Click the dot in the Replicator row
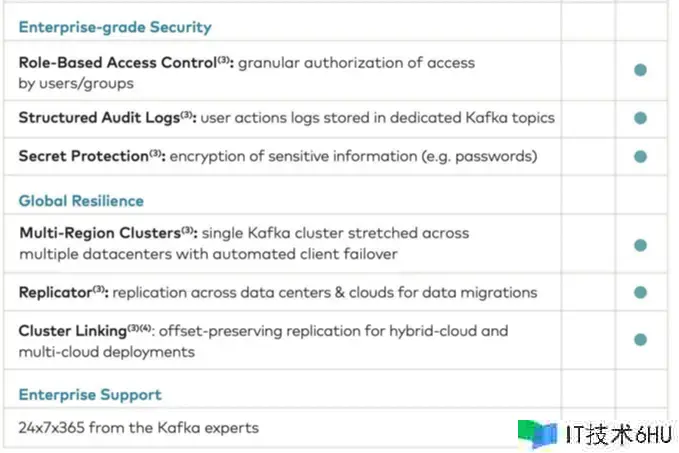Image resolution: width=679 pixels, height=453 pixels. (x=640, y=292)
